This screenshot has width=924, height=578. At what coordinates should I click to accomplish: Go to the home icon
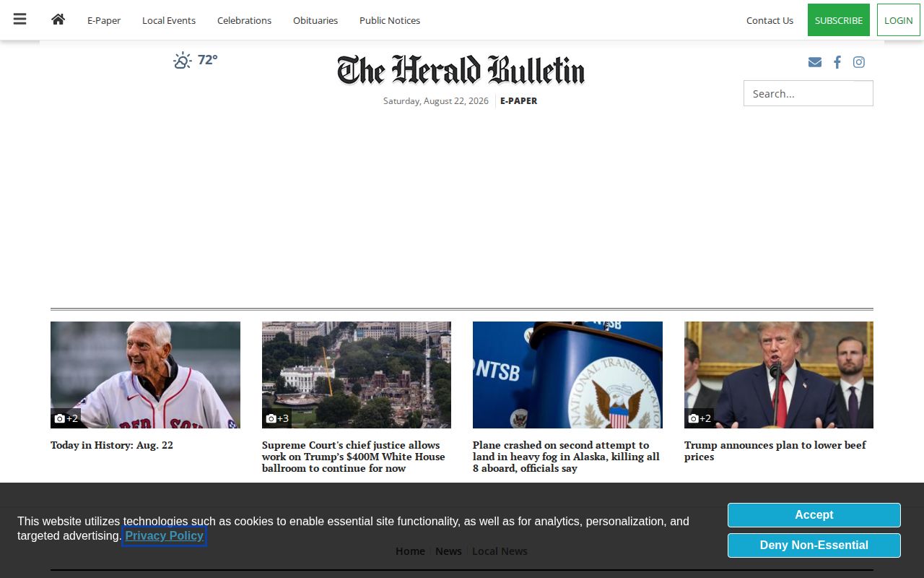[58, 20]
